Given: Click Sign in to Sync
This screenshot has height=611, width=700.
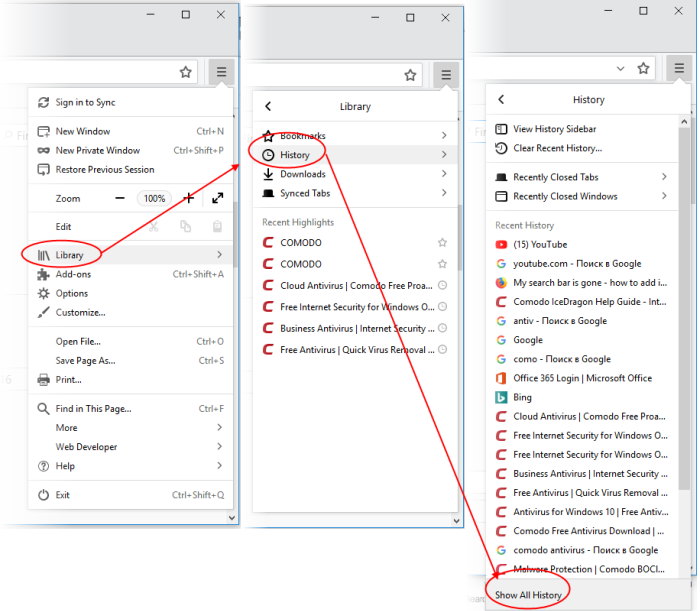Looking at the screenshot, I should [130, 102].
